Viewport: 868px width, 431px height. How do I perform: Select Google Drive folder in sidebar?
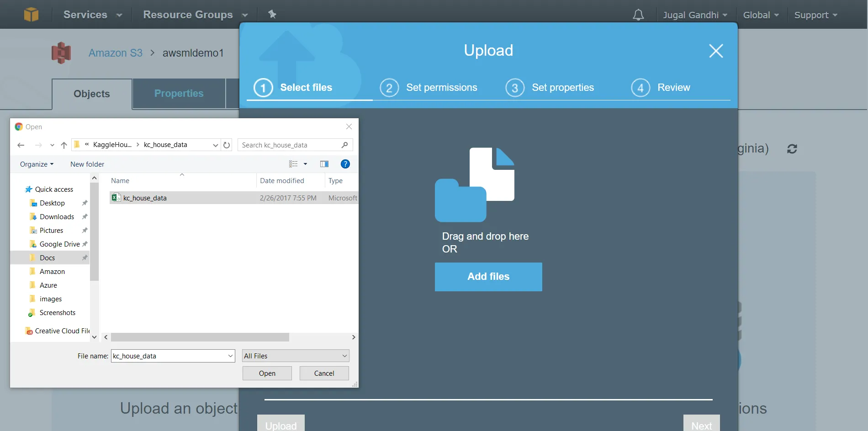(x=59, y=244)
